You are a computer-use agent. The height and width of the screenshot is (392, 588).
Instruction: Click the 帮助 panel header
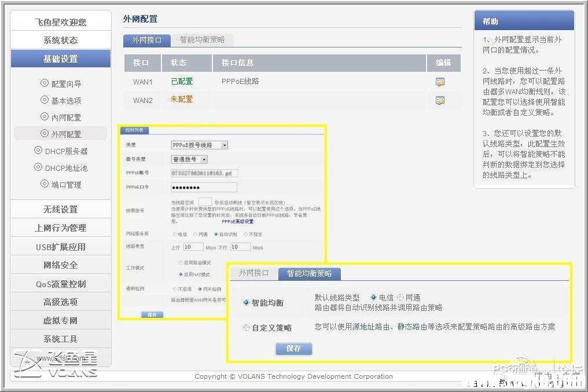pos(524,21)
